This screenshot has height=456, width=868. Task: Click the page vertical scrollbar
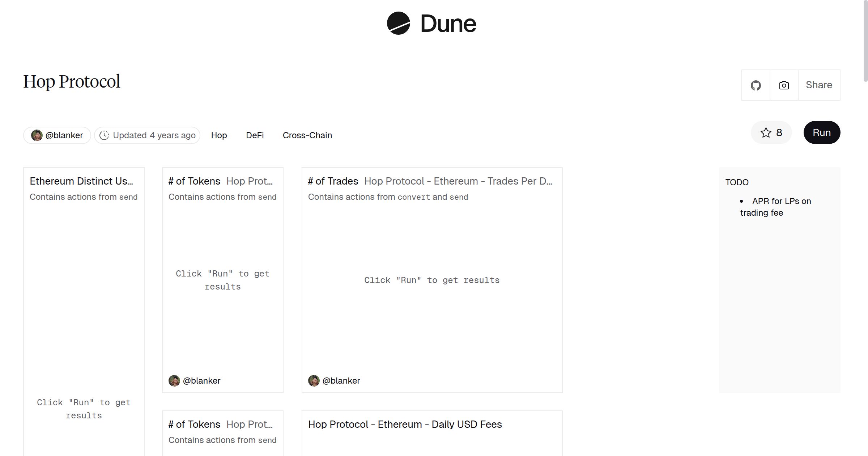point(865,40)
